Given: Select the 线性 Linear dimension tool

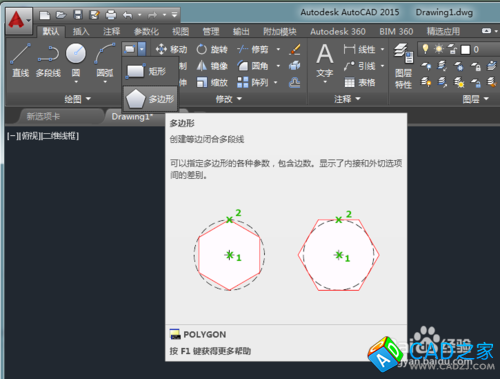Looking at the screenshot, I should click(359, 50).
